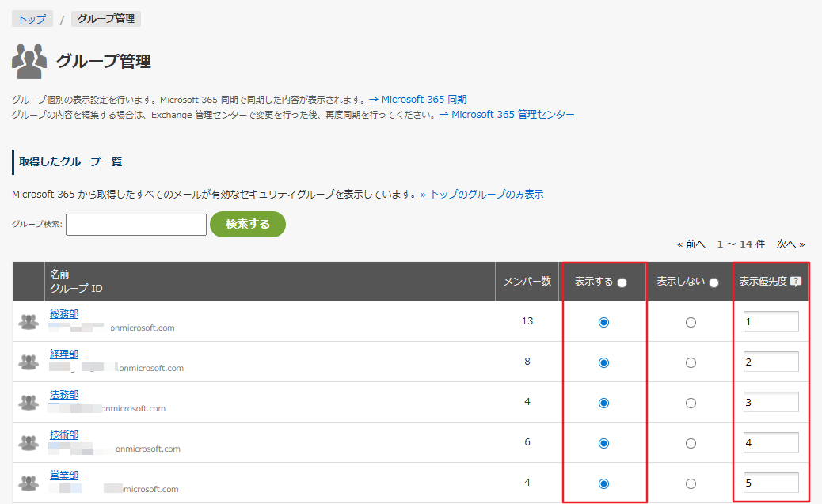Image resolution: width=822 pixels, height=504 pixels.
Task: Set 法務部 to 表示しない
Action: point(691,403)
